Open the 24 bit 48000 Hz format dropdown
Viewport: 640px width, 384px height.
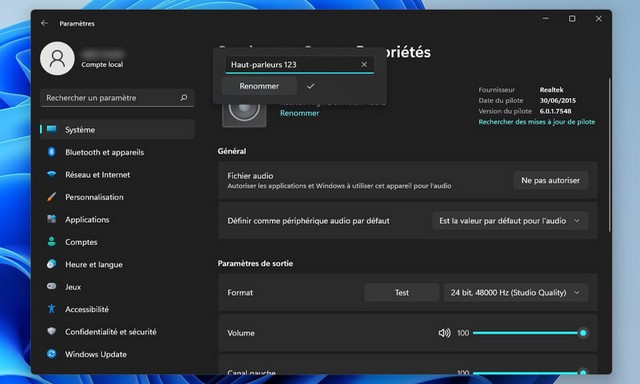point(516,292)
